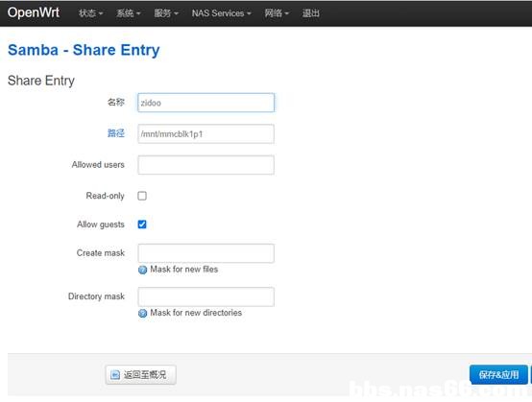Enable the Read-only checkbox
This screenshot has width=532, height=402.
[142, 196]
